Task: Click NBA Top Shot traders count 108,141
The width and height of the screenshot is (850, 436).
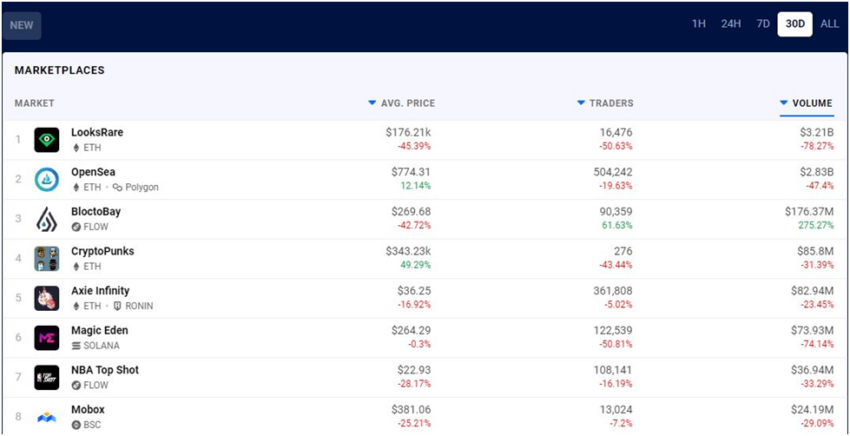Action: (613, 370)
